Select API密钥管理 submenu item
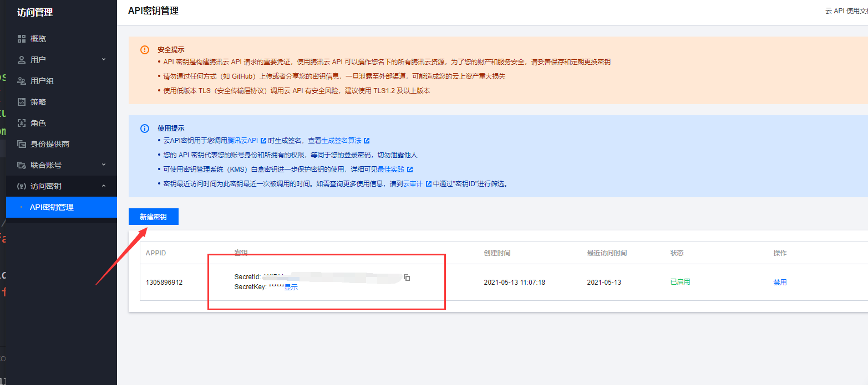Viewport: 868px width, 385px height. click(62, 207)
